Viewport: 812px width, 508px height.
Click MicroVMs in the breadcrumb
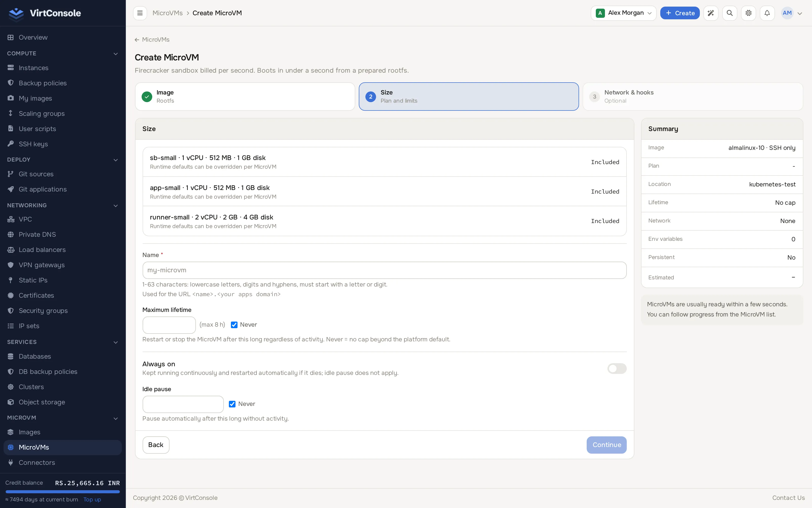pyautogui.click(x=167, y=13)
